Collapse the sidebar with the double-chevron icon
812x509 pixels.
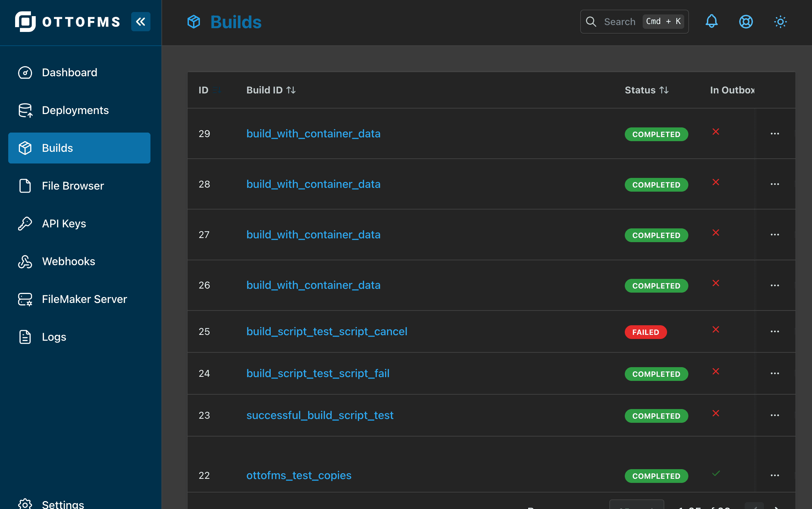(x=140, y=21)
